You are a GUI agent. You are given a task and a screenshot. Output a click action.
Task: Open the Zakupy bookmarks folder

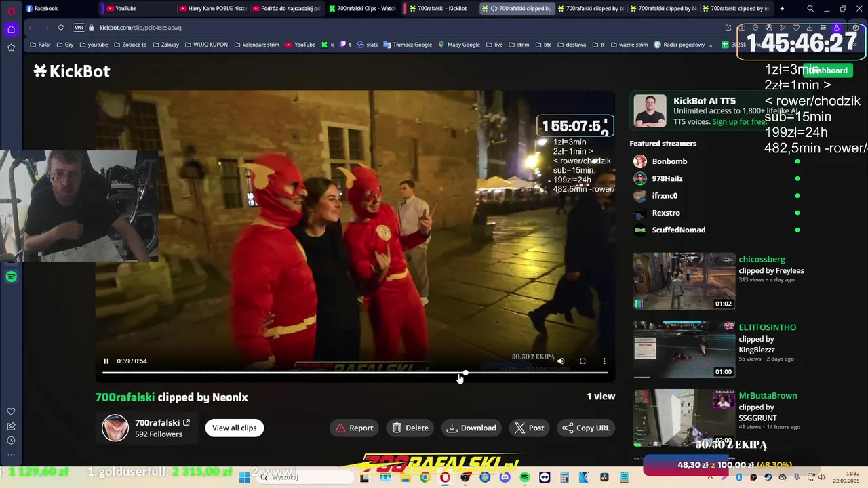click(x=165, y=45)
